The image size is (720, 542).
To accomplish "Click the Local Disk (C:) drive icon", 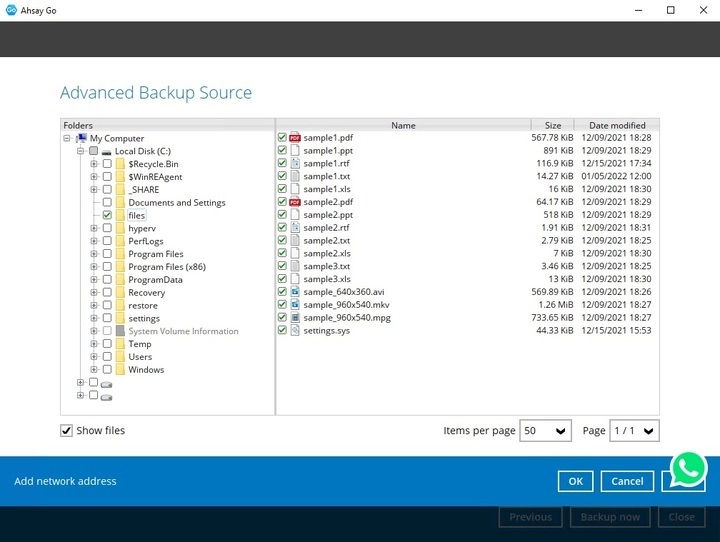I will (107, 152).
